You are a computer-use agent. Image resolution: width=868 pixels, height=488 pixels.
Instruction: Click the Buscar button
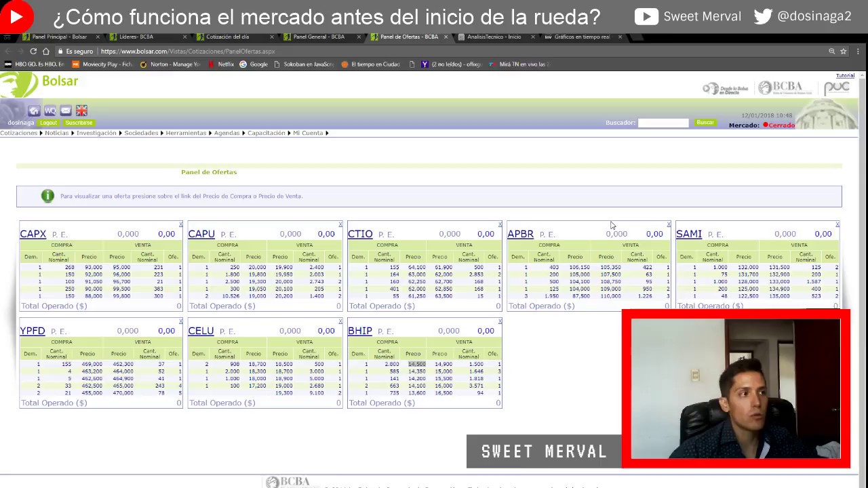pos(705,123)
